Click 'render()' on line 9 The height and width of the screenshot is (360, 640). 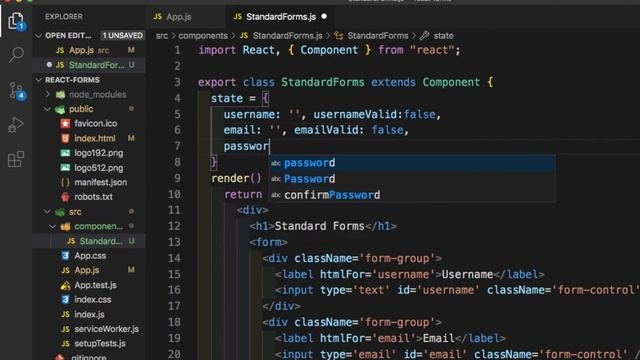coord(236,178)
